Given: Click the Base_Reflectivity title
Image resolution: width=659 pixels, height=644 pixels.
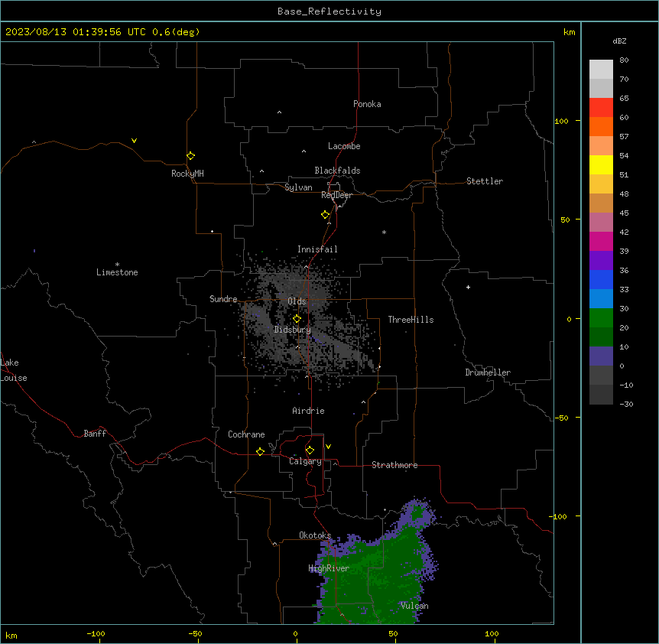Looking at the screenshot, I should [x=329, y=11].
